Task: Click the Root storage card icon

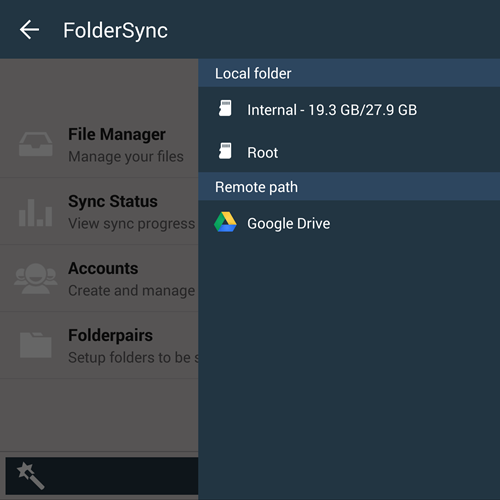Action: point(225,151)
